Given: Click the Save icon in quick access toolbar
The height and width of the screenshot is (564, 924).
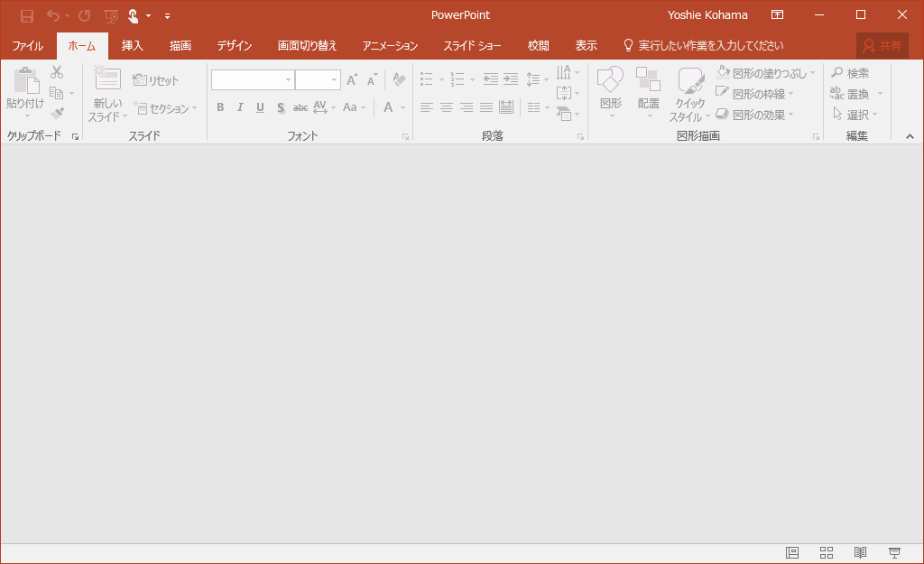Looking at the screenshot, I should coord(27,16).
